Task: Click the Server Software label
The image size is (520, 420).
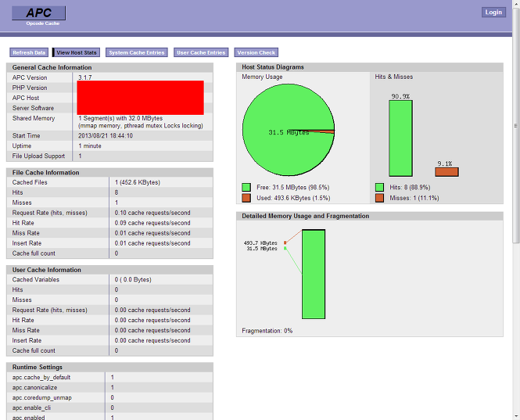Action: point(33,108)
